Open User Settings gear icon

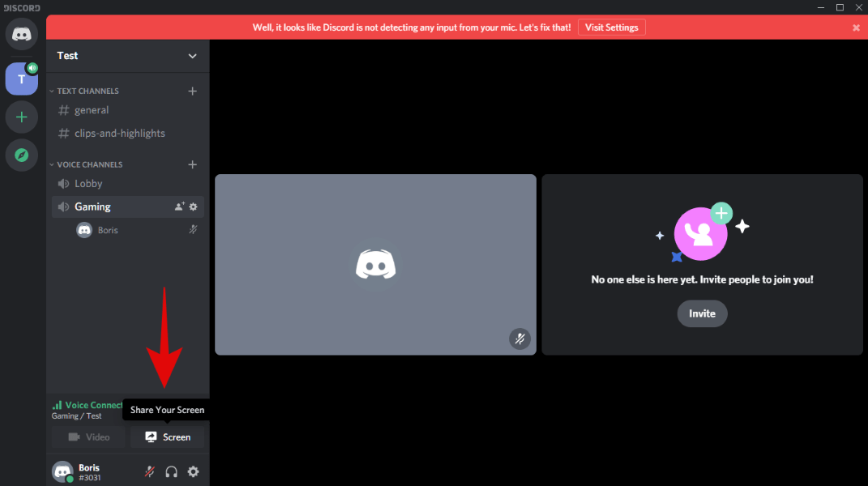(x=193, y=471)
